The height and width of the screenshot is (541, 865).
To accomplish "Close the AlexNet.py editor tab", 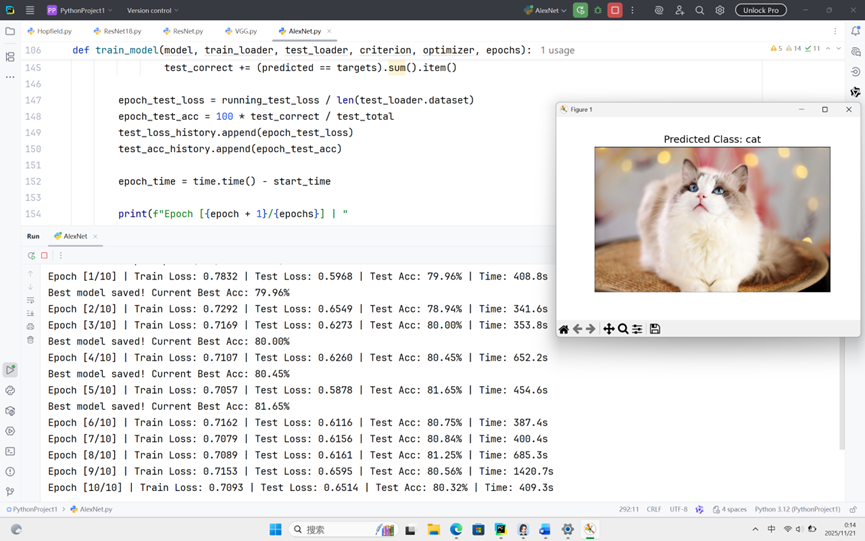I will [x=329, y=31].
